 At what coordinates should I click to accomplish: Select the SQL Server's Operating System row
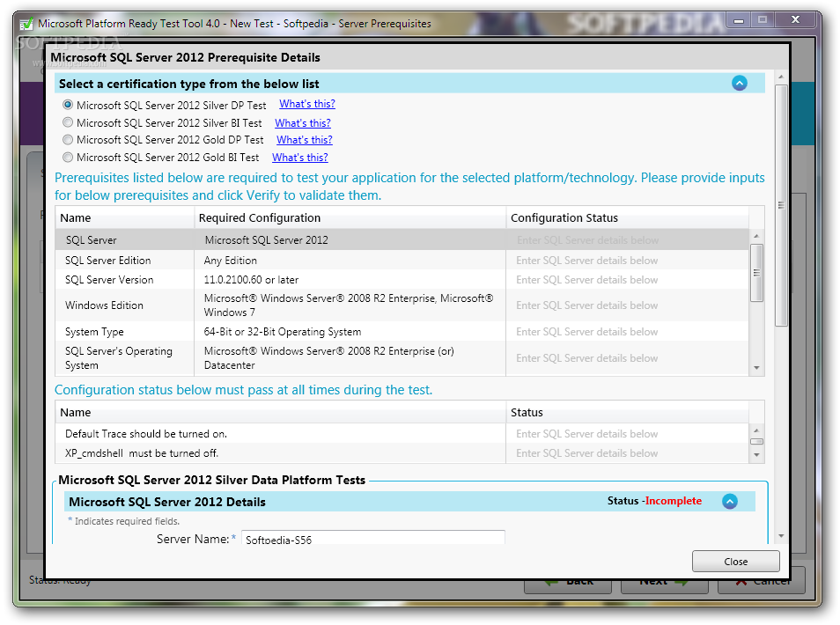(x=402, y=357)
